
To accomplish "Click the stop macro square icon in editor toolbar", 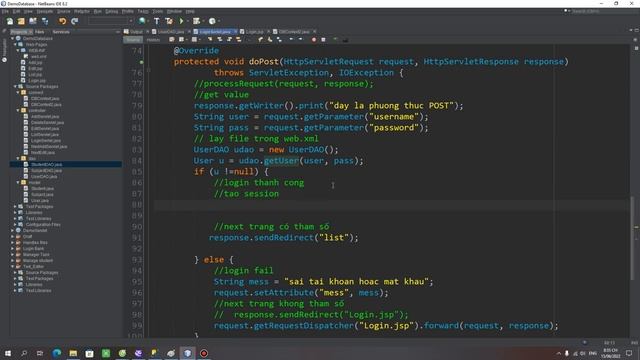I will click(323, 40).
